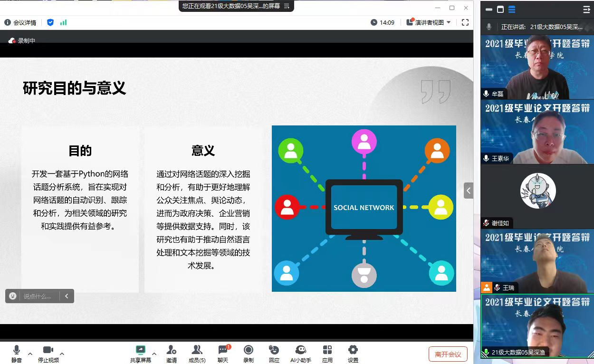Click 牟磊's microphone status icon

pos(487,94)
